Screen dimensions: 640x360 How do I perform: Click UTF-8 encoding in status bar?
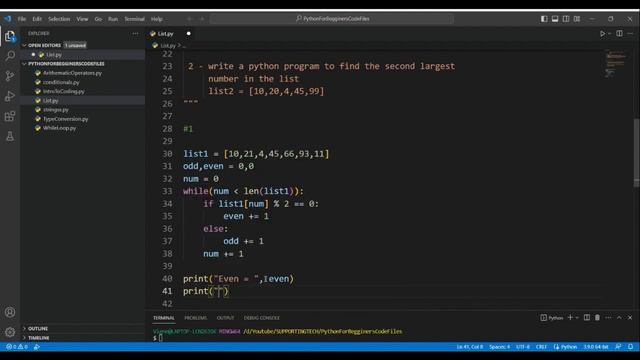point(523,347)
